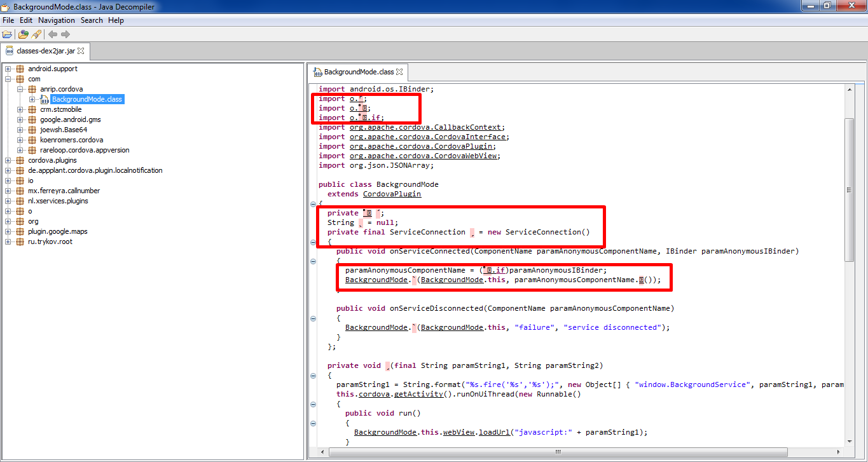This screenshot has width=868, height=462.
Task: Open the Search menu
Action: [x=92, y=20]
